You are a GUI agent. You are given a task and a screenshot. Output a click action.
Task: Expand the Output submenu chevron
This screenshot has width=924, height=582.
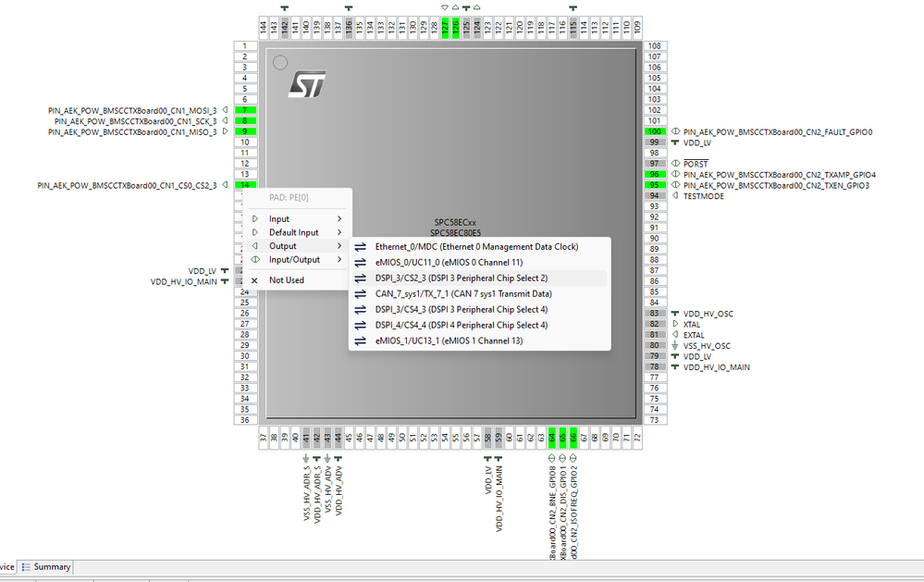339,246
